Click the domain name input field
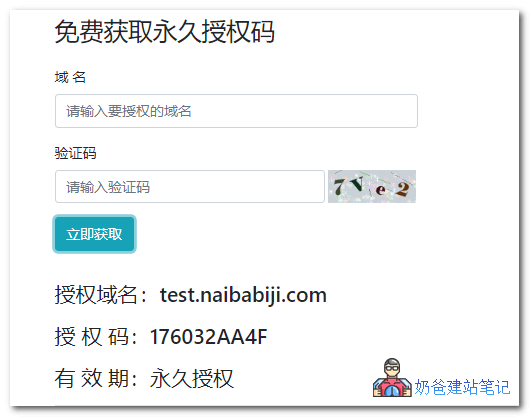The height and width of the screenshot is (417, 530). (236, 111)
